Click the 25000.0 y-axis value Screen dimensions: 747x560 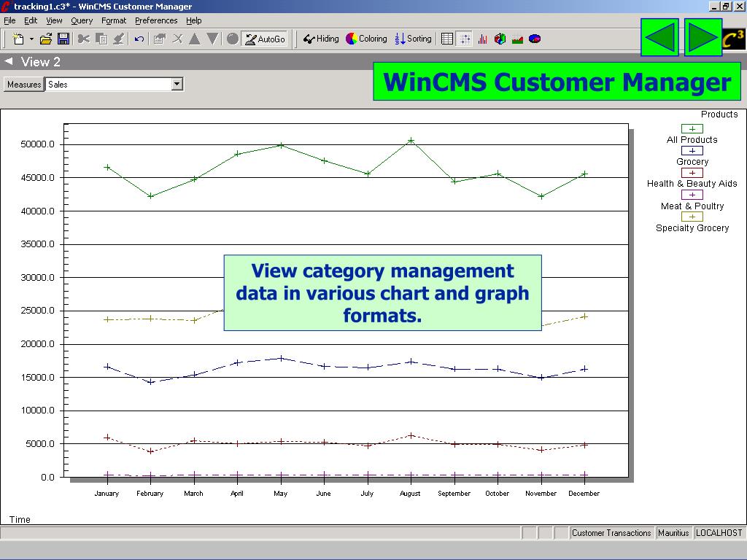(x=38, y=311)
